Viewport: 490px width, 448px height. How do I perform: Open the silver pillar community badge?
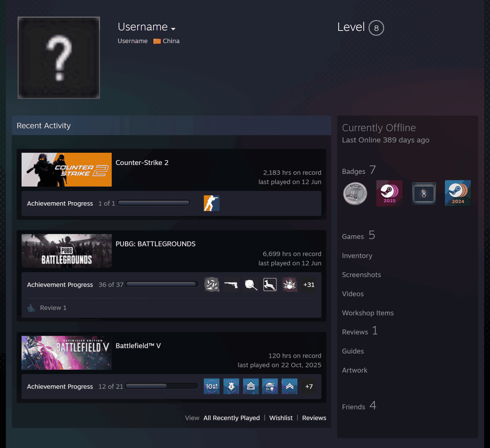(x=355, y=194)
